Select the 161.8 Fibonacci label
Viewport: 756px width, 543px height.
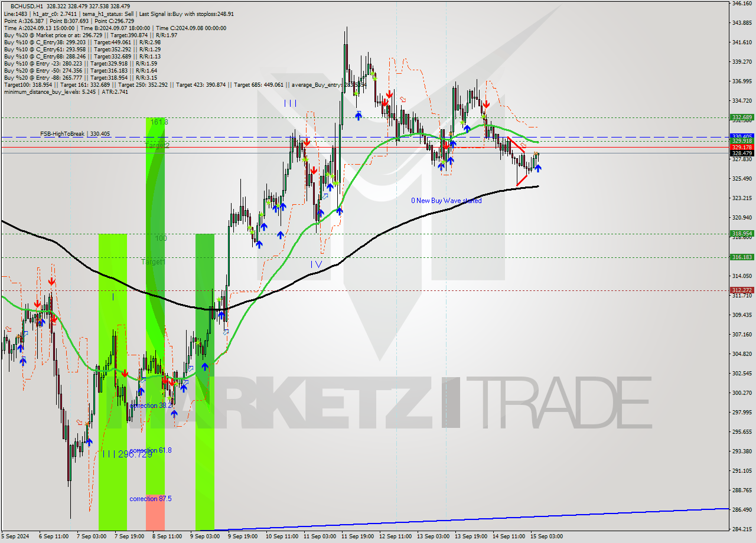click(159, 122)
